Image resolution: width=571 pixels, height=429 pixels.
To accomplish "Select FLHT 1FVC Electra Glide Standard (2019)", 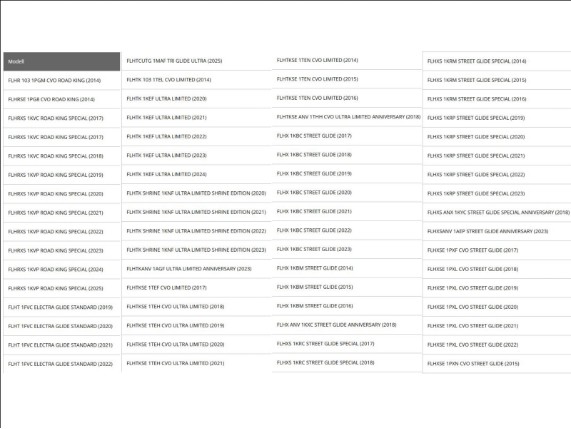I will tap(60, 308).
